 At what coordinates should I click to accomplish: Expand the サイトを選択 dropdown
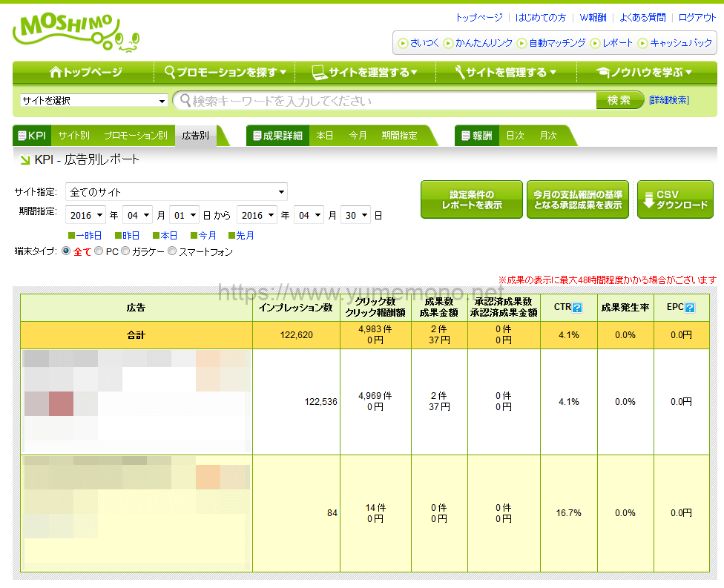[x=94, y=101]
